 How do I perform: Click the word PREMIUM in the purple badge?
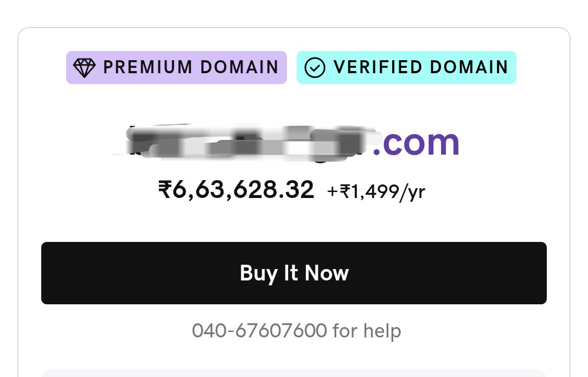(x=148, y=67)
